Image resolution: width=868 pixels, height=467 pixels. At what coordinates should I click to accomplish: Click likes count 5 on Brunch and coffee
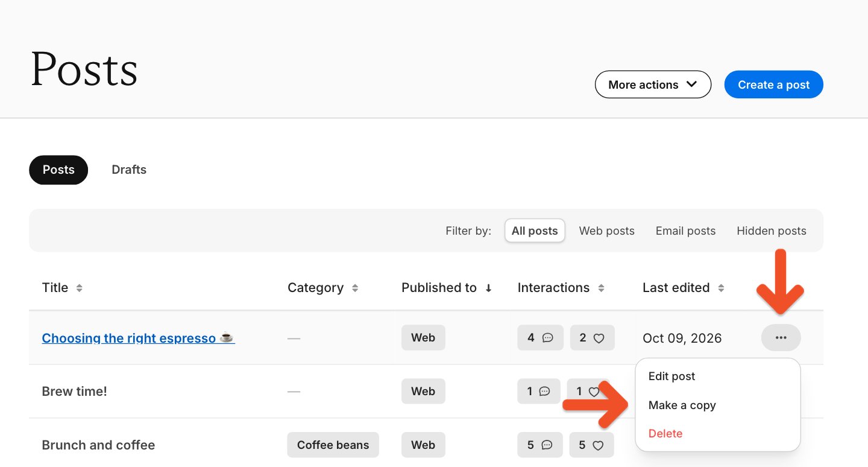[x=591, y=445]
